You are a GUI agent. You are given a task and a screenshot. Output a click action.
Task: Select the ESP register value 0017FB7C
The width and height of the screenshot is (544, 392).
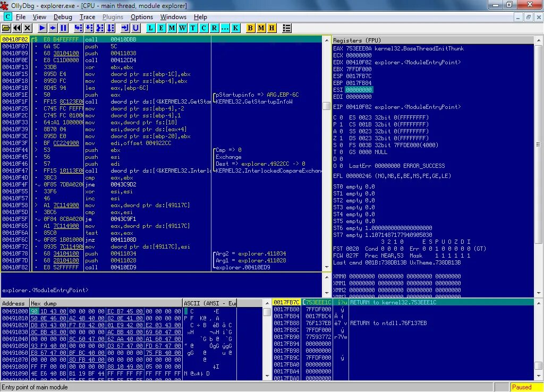[359, 76]
